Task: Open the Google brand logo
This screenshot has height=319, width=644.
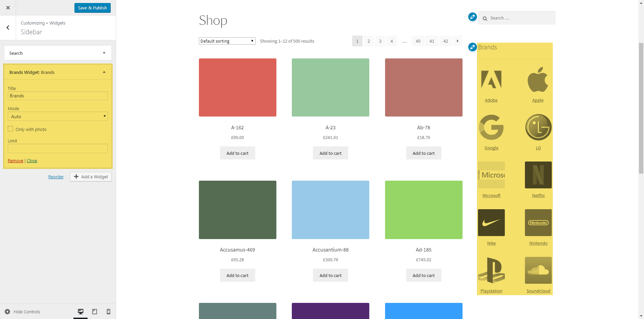Action: point(491,127)
